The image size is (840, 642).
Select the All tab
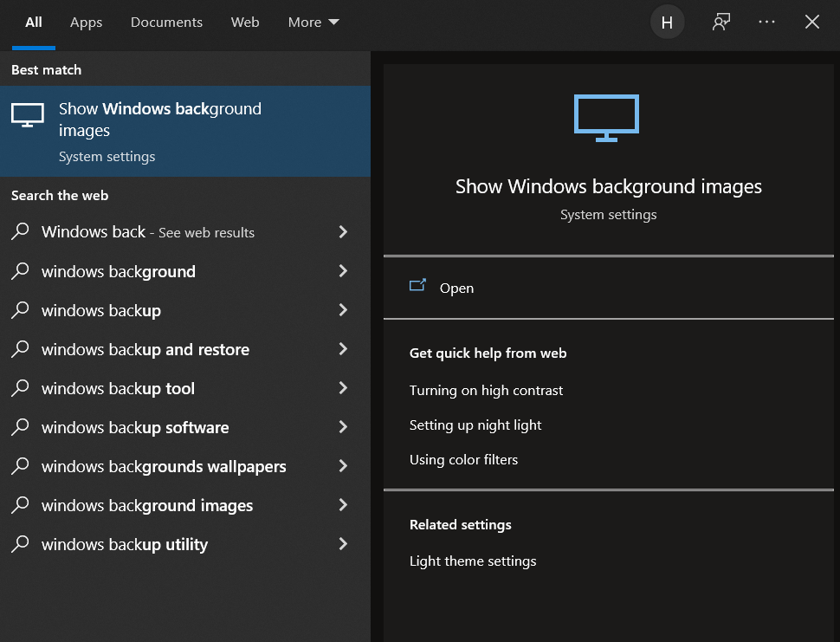tap(33, 23)
